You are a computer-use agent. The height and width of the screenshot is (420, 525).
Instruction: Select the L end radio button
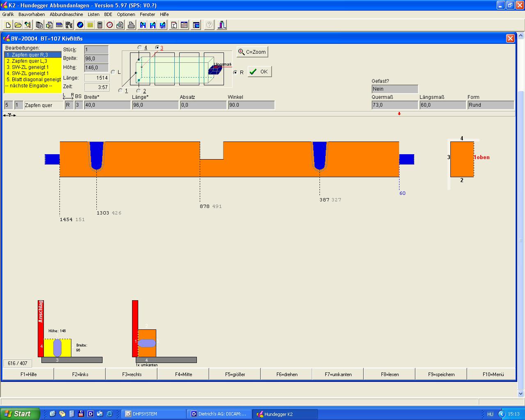pos(113,72)
